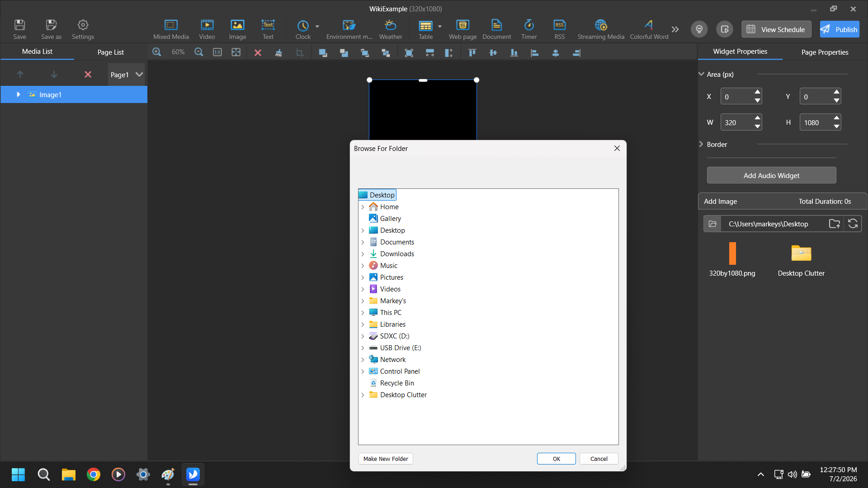
Task: Add a Timer widget
Action: coord(529,29)
